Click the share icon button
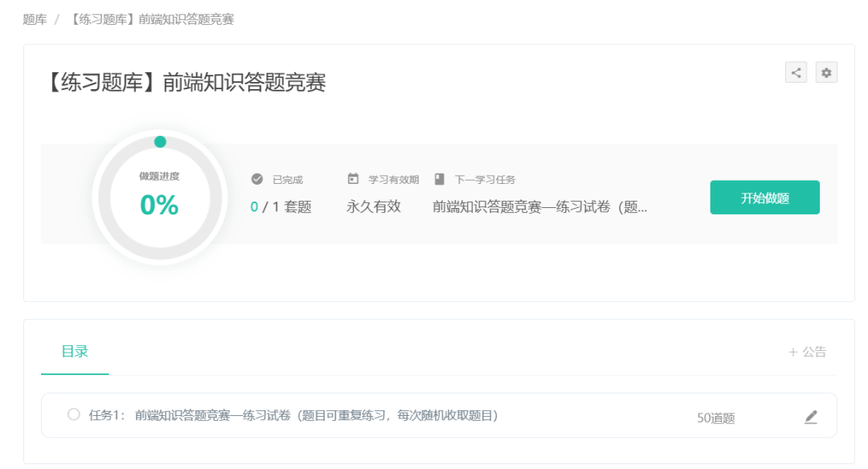 pyautogui.click(x=796, y=72)
